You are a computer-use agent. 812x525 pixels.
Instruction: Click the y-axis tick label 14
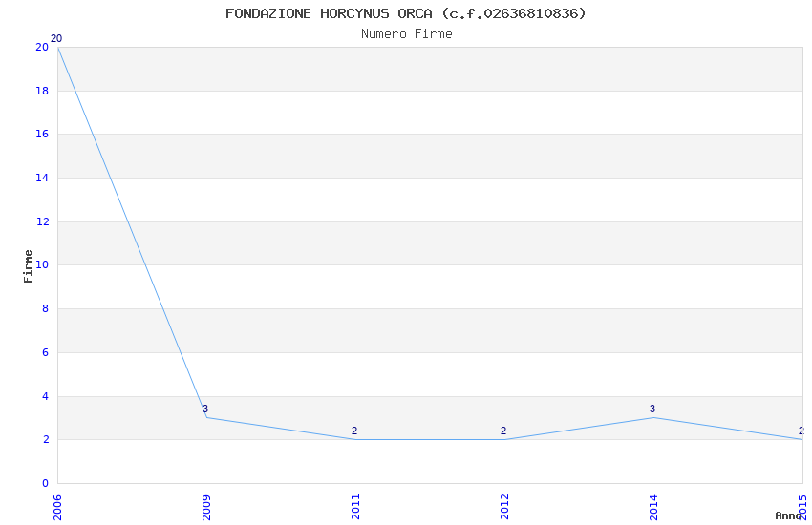click(42, 178)
